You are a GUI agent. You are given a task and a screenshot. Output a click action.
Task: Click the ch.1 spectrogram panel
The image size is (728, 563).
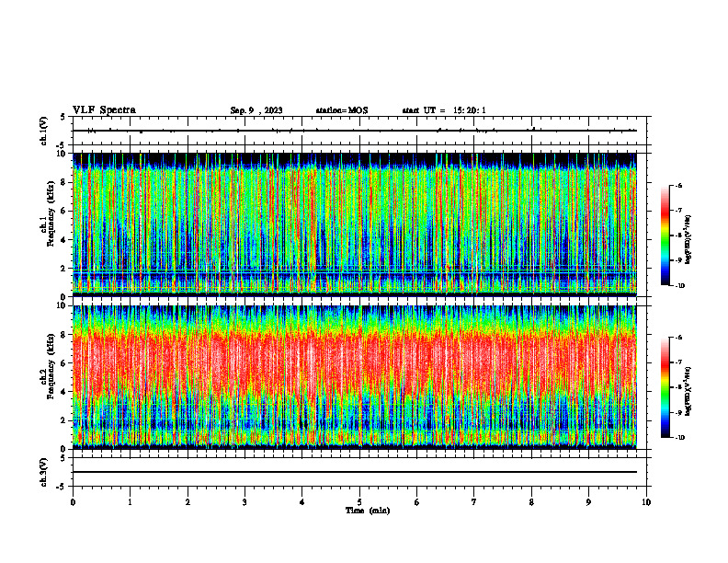[x=355, y=224]
